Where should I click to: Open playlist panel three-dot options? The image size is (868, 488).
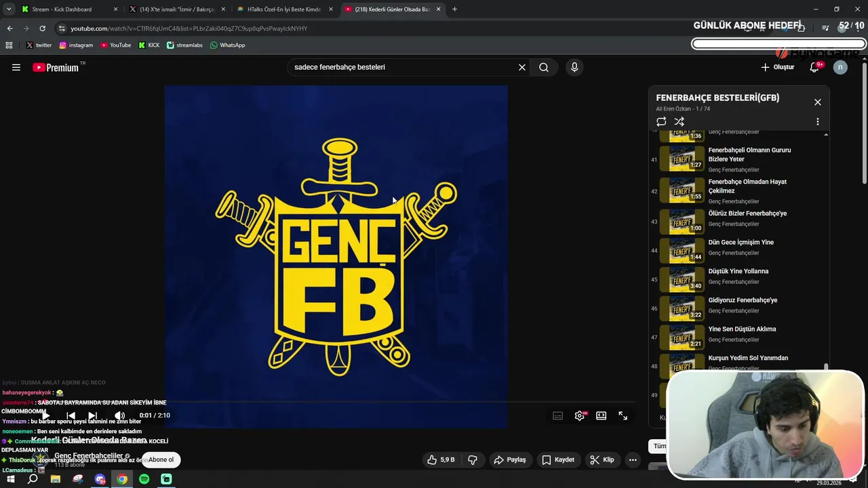(x=818, y=121)
